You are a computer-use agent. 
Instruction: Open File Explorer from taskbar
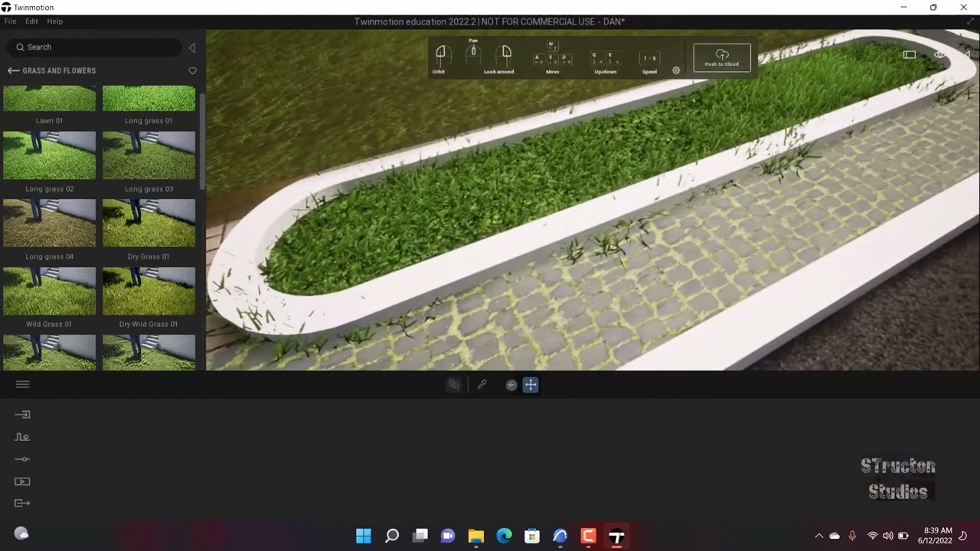point(476,536)
